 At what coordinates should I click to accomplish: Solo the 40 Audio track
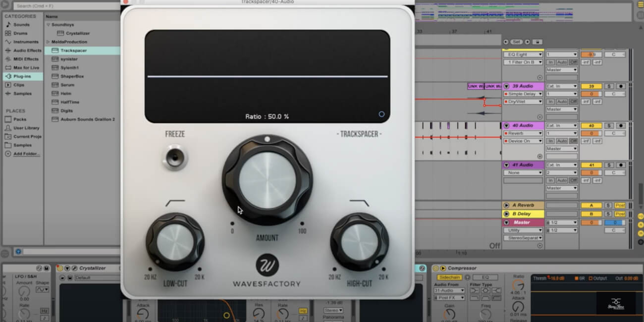609,126
